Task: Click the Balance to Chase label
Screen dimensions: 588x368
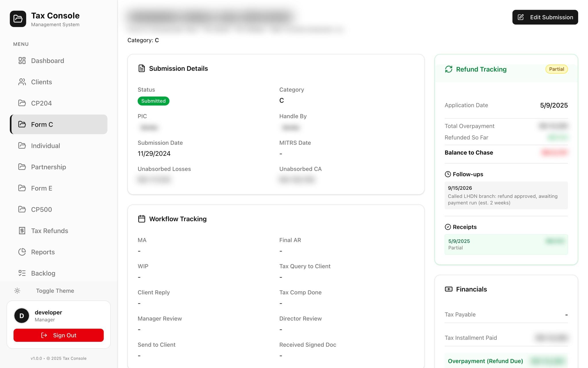Action: (x=469, y=153)
